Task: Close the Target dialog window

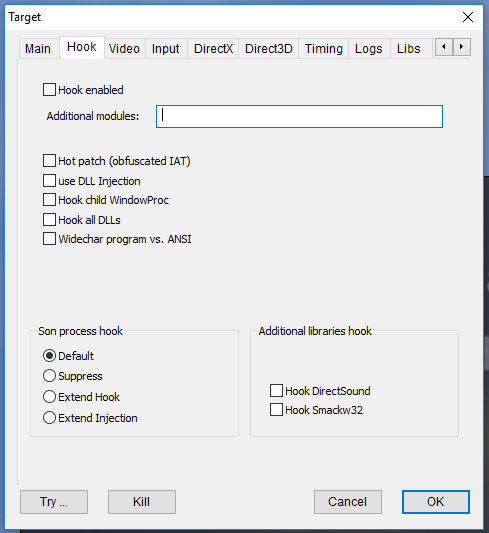Action: point(468,17)
